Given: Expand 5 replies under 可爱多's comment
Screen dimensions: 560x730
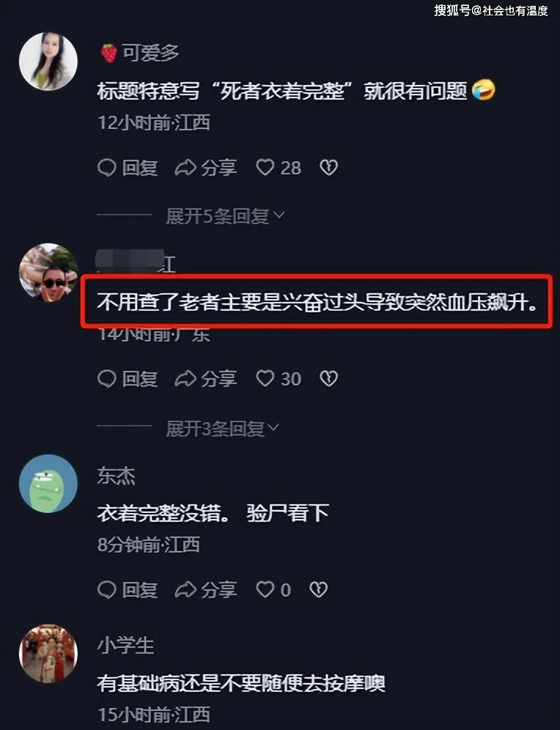Looking at the screenshot, I should (225, 216).
